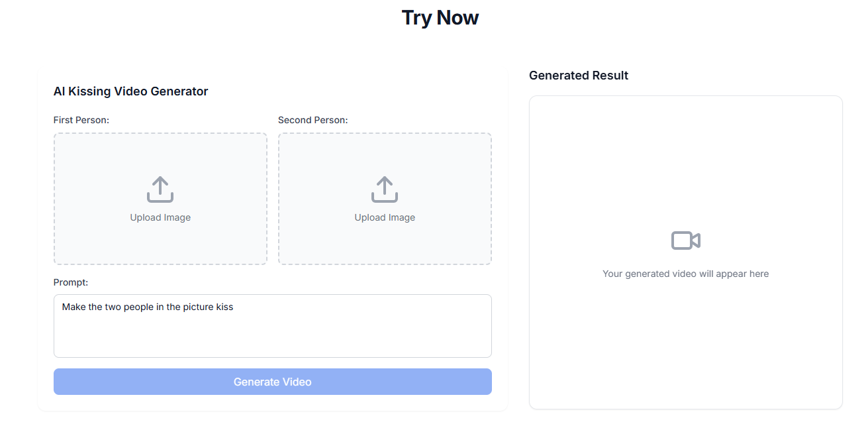Viewport: 868px width, 430px height.
Task: Click the 'Second Person:' label
Action: click(x=313, y=120)
